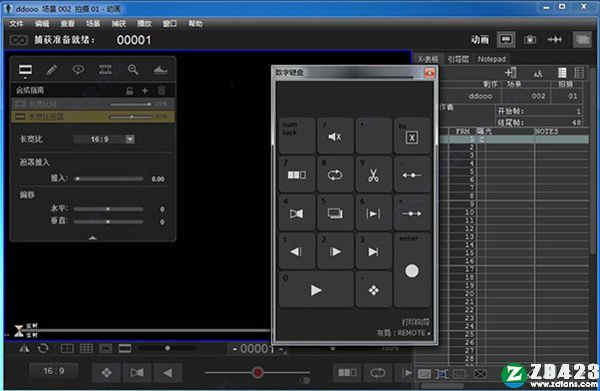Switch to the X-Sheet tab
This screenshot has height=391, width=600.
tap(427, 59)
